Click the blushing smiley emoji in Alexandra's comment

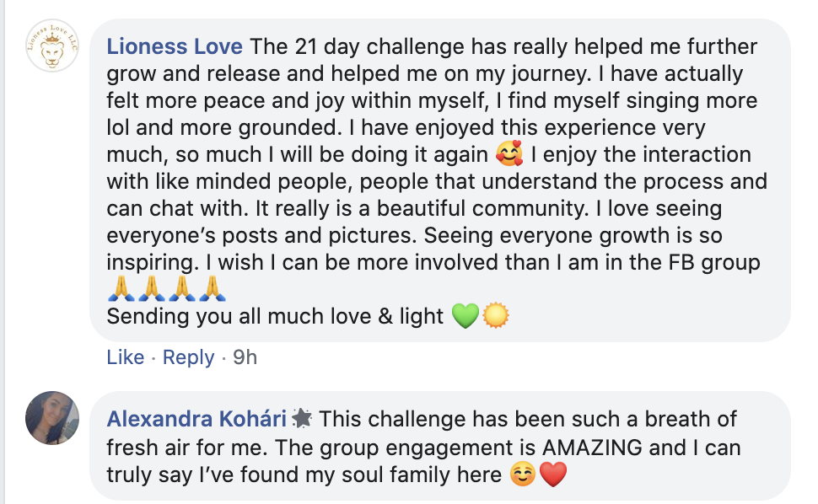(x=523, y=475)
